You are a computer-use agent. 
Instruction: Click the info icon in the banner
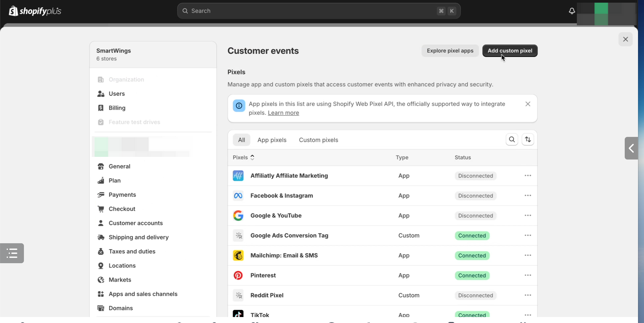[x=239, y=106]
